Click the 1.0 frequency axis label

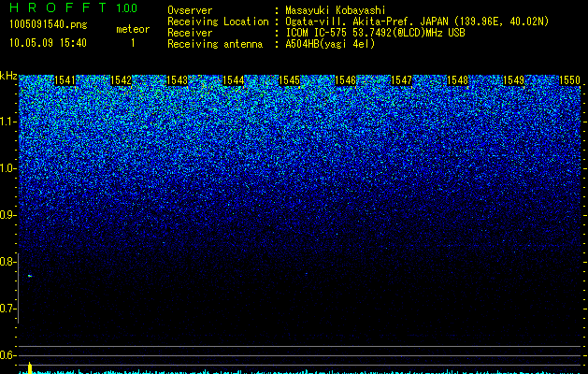click(7, 168)
